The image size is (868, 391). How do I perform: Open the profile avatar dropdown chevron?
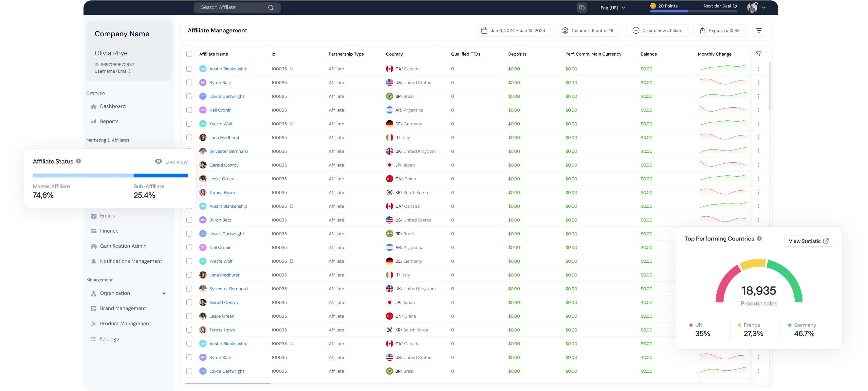764,8
